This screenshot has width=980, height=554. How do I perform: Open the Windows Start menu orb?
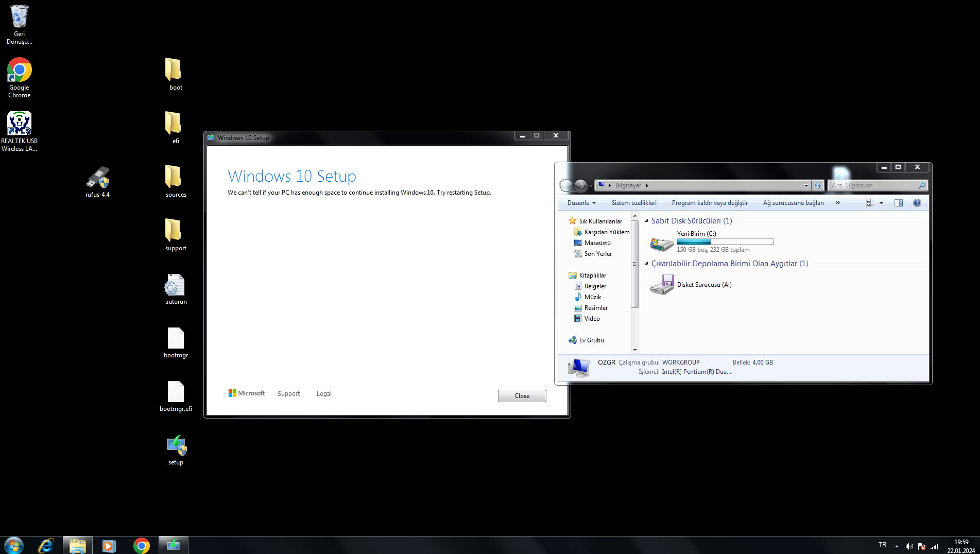coord(14,545)
